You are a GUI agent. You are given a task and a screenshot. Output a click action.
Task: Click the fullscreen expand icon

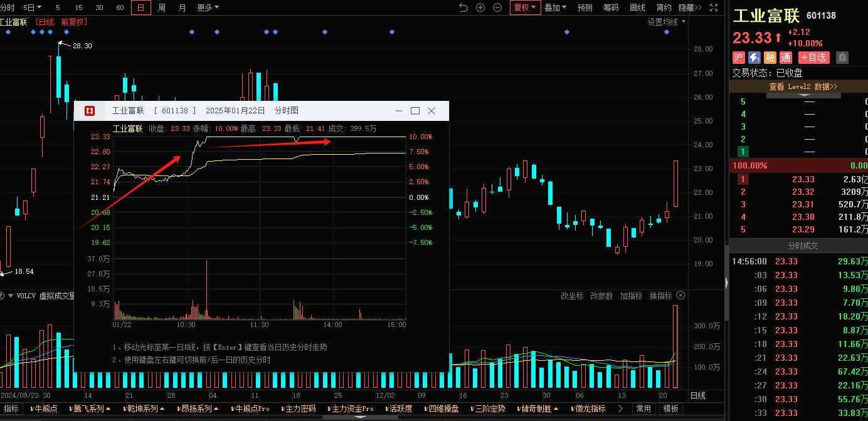[x=714, y=8]
